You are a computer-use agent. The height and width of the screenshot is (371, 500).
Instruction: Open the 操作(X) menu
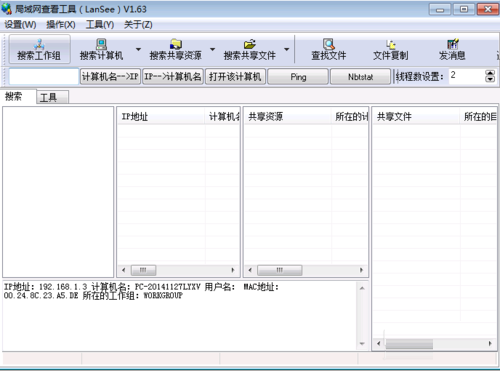coord(61,25)
